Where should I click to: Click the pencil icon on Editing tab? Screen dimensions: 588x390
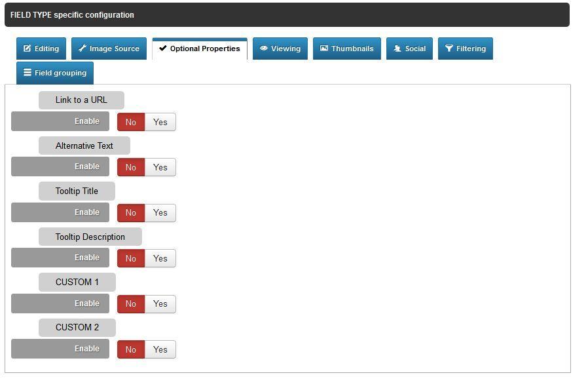point(27,49)
